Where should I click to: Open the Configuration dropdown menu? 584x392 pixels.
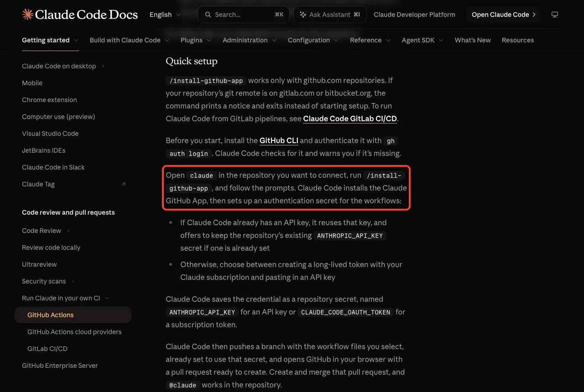[x=313, y=40]
